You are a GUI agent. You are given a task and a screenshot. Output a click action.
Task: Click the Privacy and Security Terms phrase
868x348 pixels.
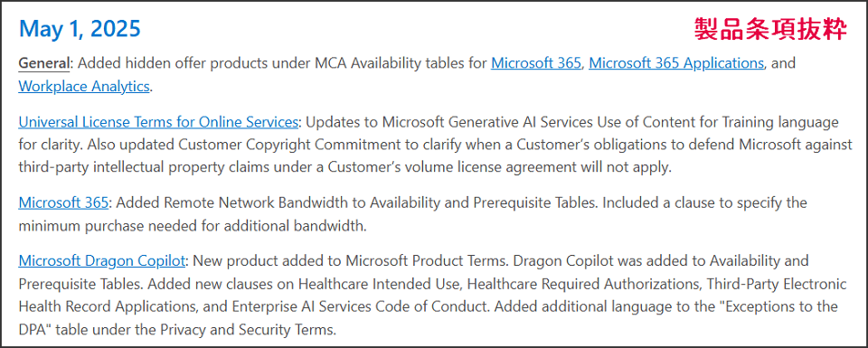point(247,330)
